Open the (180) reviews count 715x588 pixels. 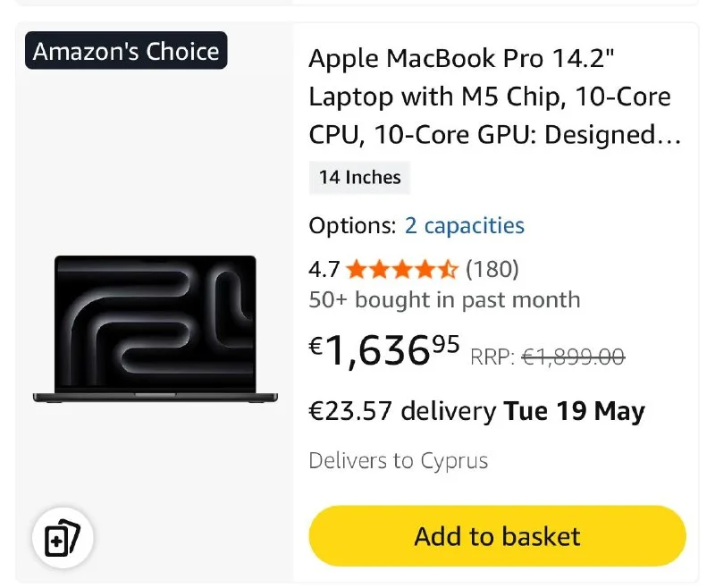492,269
